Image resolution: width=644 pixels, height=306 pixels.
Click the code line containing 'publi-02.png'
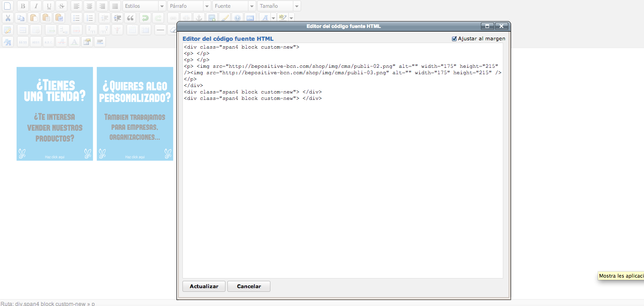tap(341, 66)
